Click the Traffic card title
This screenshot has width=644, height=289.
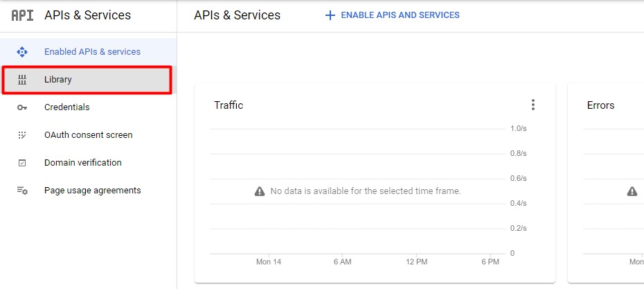point(229,105)
